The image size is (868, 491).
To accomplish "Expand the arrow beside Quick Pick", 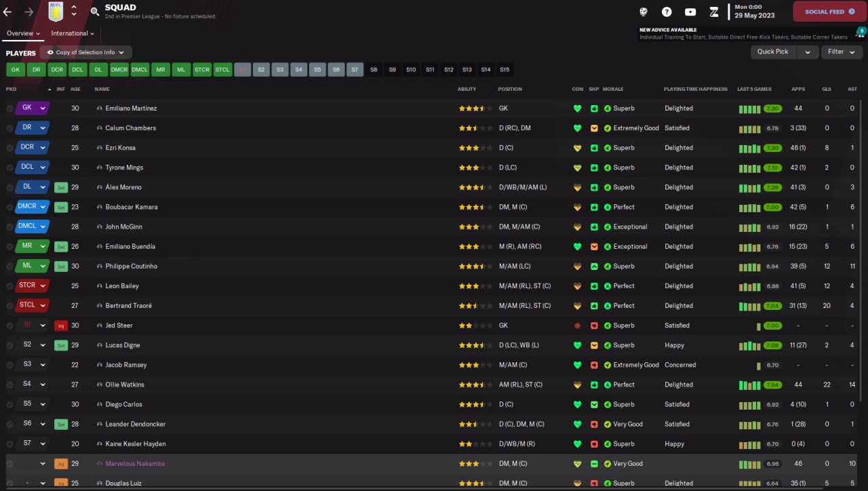I will coord(807,52).
